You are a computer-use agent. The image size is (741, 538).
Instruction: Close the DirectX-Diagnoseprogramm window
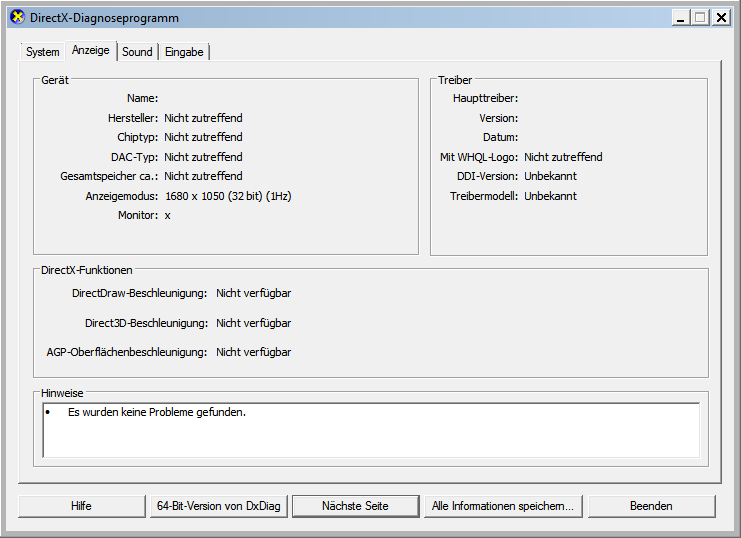(x=721, y=18)
